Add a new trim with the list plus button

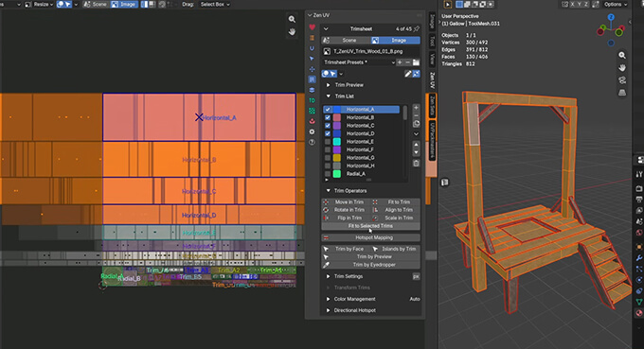click(416, 108)
